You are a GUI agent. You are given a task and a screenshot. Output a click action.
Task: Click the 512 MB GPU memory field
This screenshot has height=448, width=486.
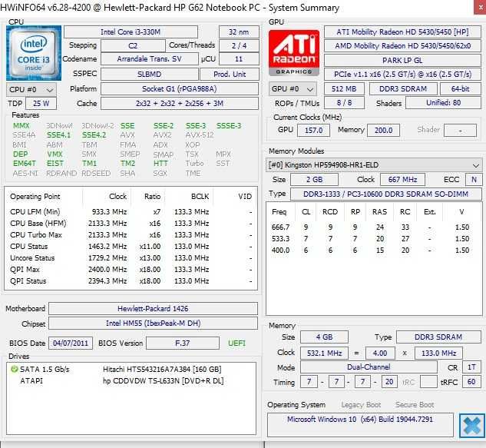pos(344,89)
